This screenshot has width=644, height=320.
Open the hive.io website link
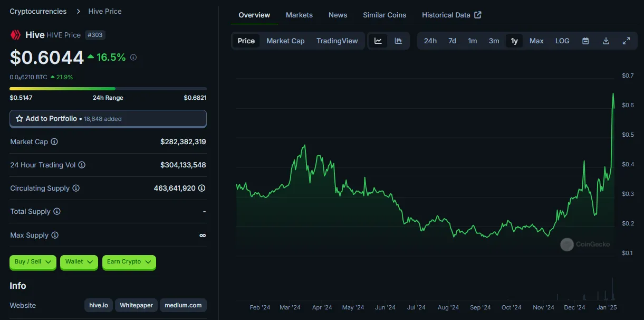click(x=99, y=305)
